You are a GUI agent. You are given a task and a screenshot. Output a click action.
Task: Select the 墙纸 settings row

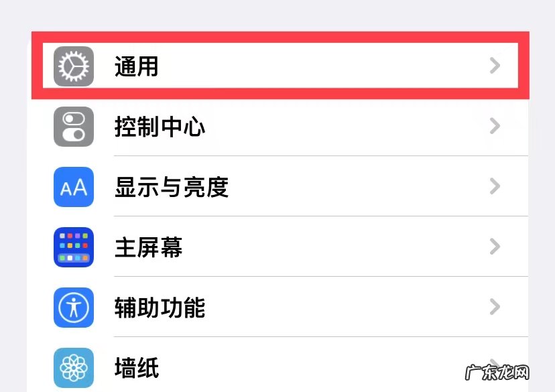coord(268,367)
